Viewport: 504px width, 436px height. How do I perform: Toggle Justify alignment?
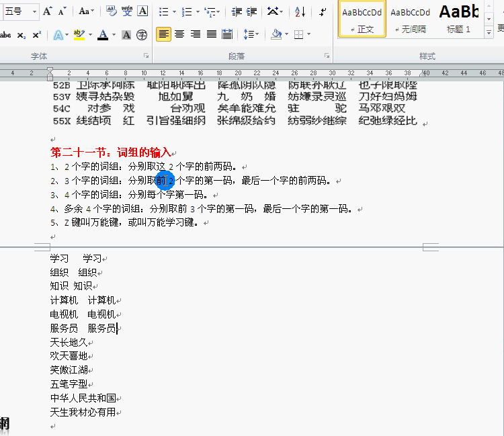211,34
